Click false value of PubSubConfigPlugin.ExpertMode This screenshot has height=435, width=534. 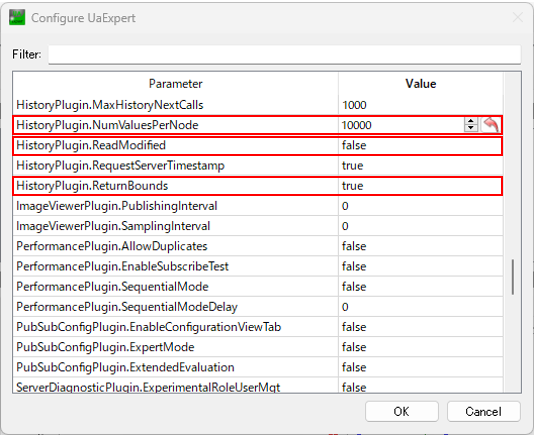[x=354, y=347]
